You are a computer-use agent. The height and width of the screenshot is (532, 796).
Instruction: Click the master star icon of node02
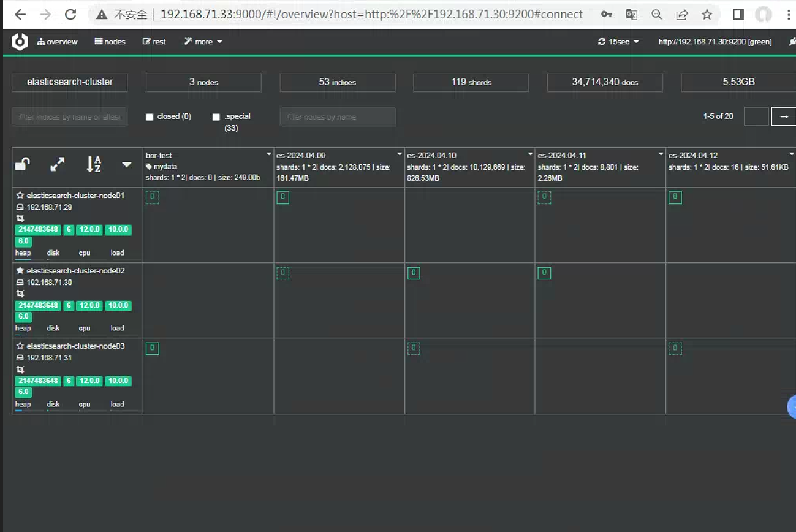pyautogui.click(x=20, y=270)
